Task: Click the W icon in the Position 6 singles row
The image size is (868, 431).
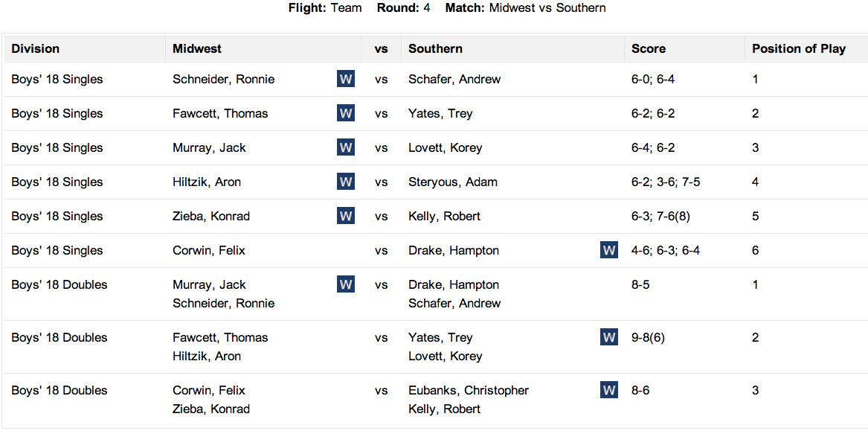Action: (x=608, y=250)
